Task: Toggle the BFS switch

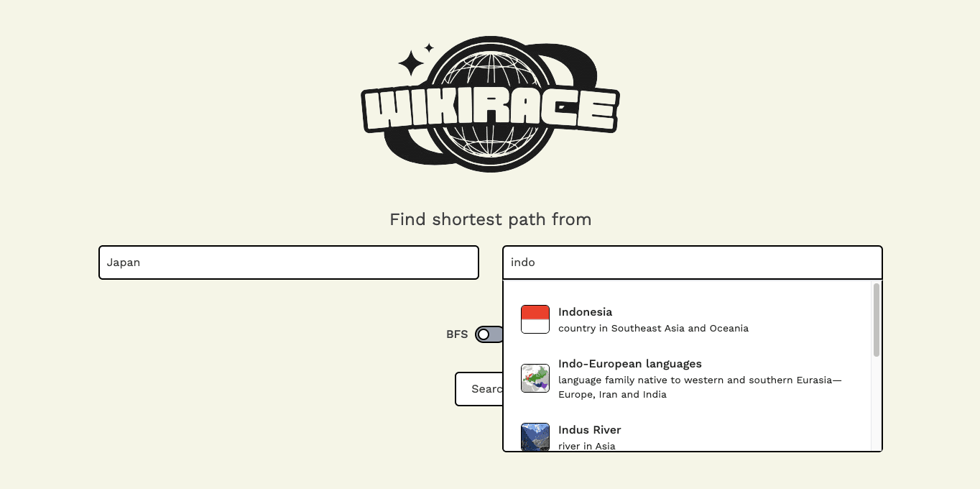Action: pyautogui.click(x=489, y=334)
